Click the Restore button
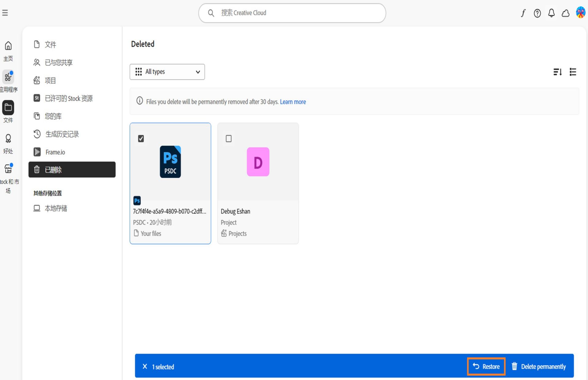The height and width of the screenshot is (380, 588). (486, 367)
